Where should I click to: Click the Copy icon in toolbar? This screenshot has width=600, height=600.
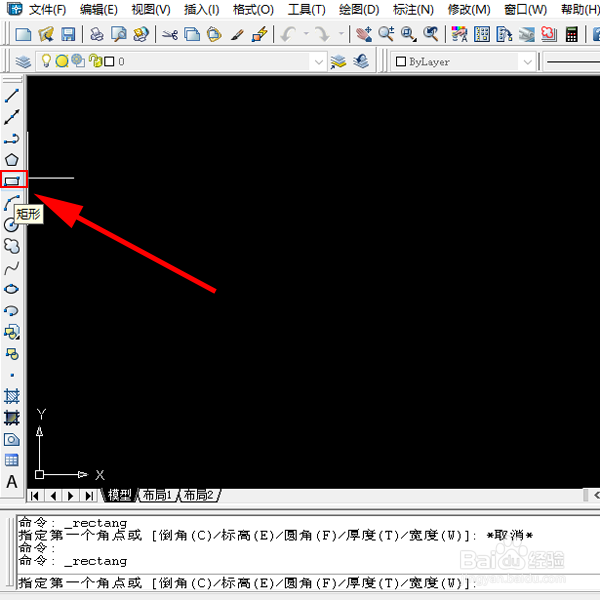pyautogui.click(x=192, y=34)
